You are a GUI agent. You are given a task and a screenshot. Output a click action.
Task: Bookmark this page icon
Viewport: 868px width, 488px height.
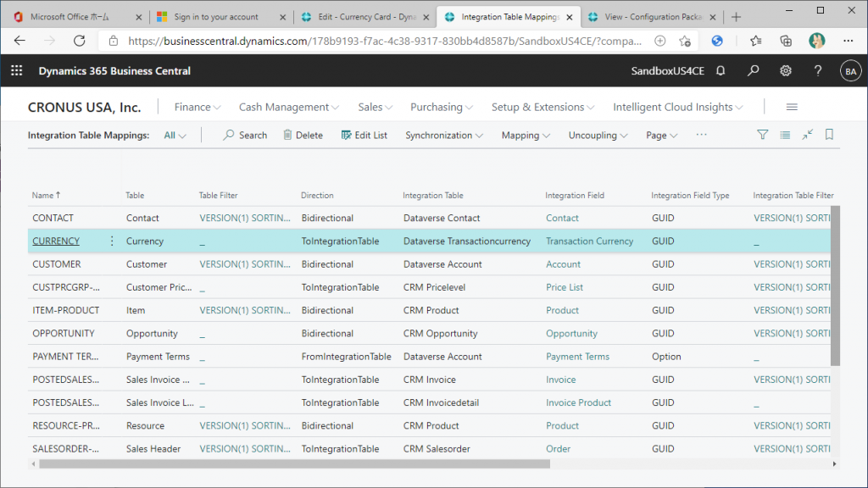point(829,135)
